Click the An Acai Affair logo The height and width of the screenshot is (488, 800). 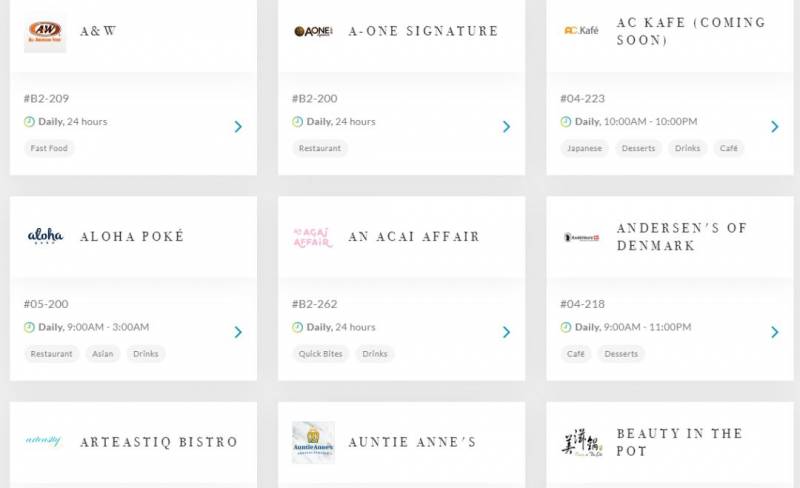(x=313, y=237)
